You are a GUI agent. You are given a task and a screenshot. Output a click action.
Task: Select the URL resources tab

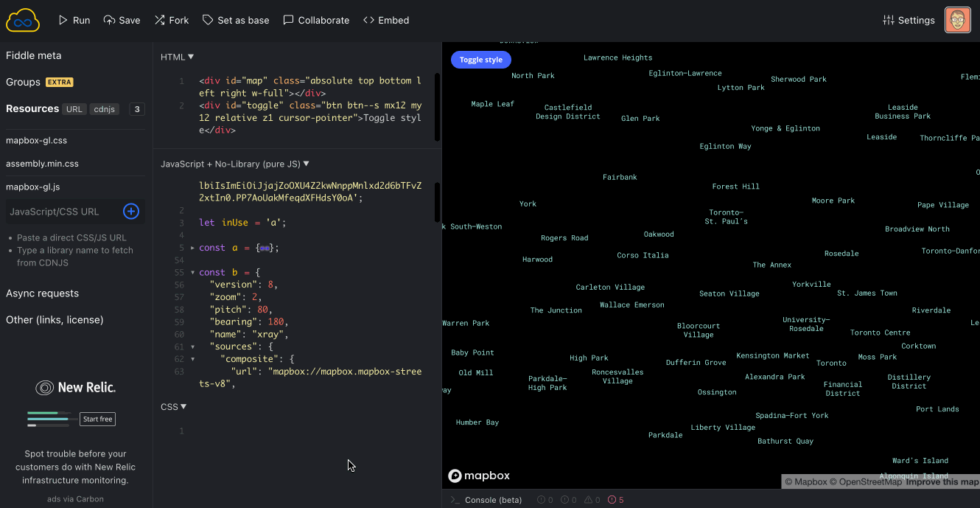tap(74, 108)
